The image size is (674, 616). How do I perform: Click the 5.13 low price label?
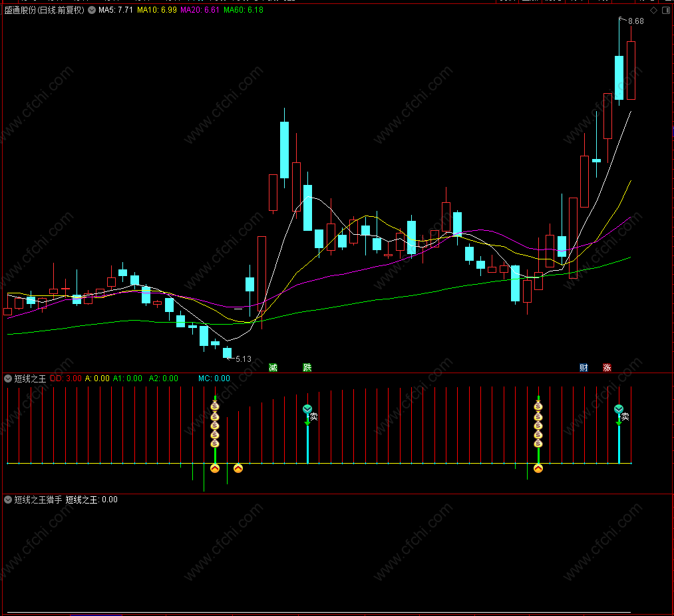(244, 359)
